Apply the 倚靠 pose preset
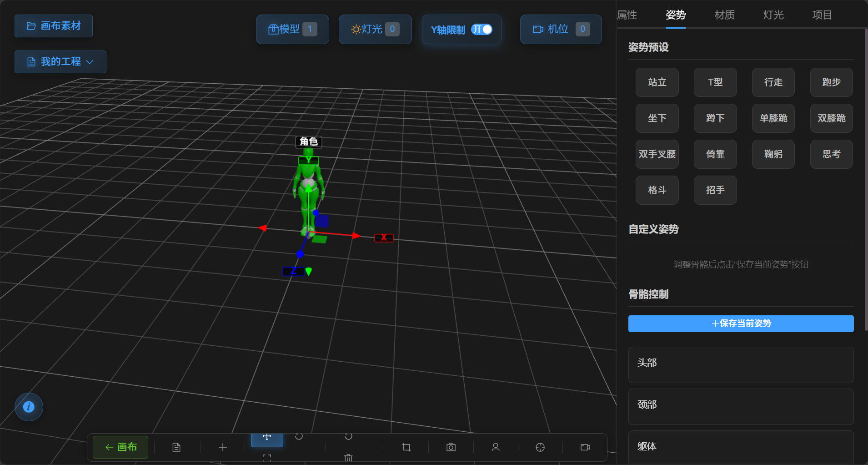 point(715,154)
